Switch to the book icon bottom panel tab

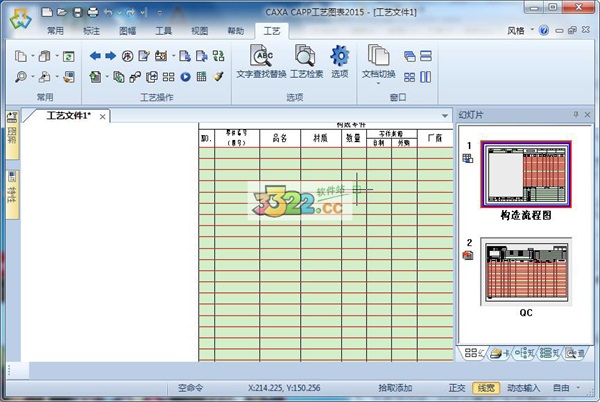click(499, 353)
